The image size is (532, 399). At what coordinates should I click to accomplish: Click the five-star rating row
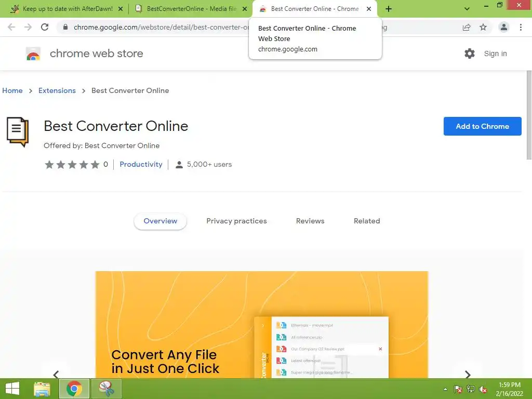click(72, 165)
